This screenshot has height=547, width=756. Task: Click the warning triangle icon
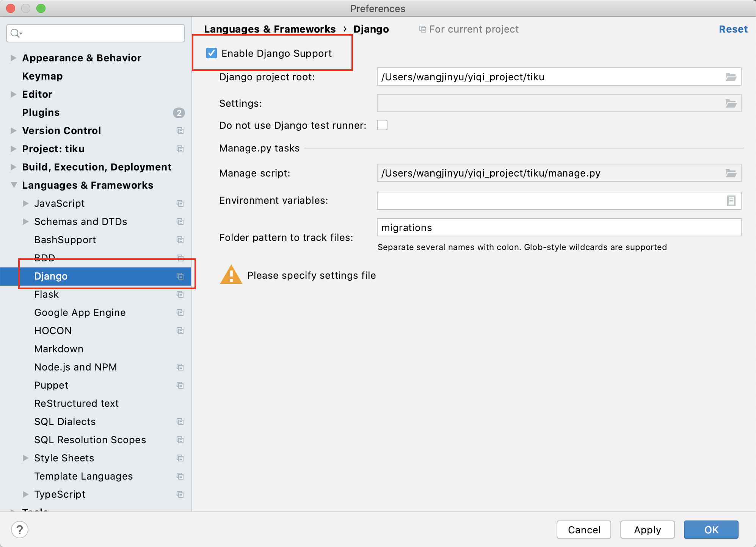231,275
